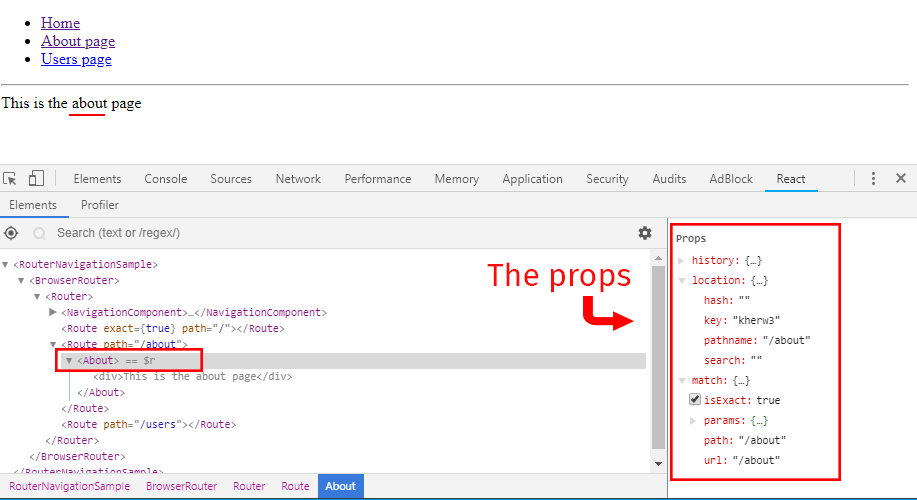917x500 pixels.
Task: Toggle the isExact checkbox
Action: [x=695, y=400]
